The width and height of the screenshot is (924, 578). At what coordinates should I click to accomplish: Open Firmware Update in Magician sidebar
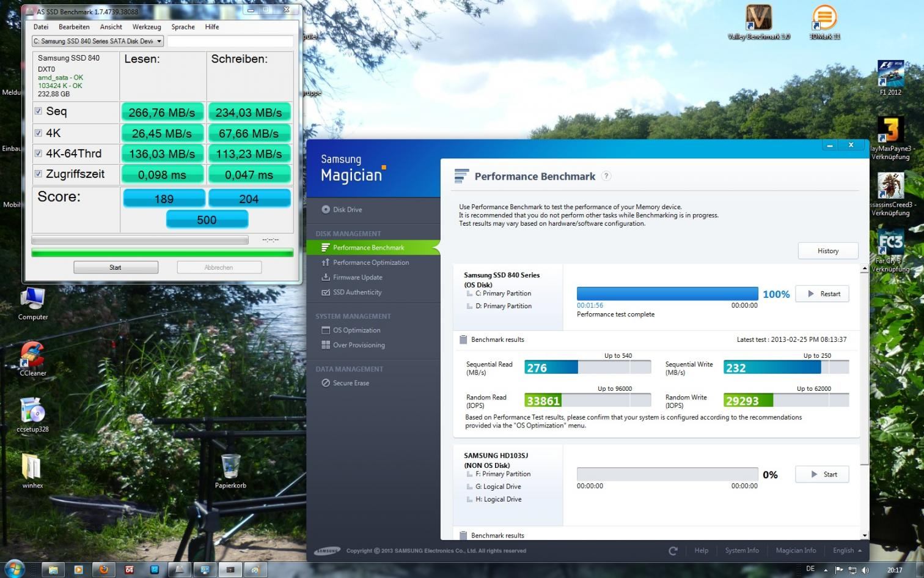point(352,277)
